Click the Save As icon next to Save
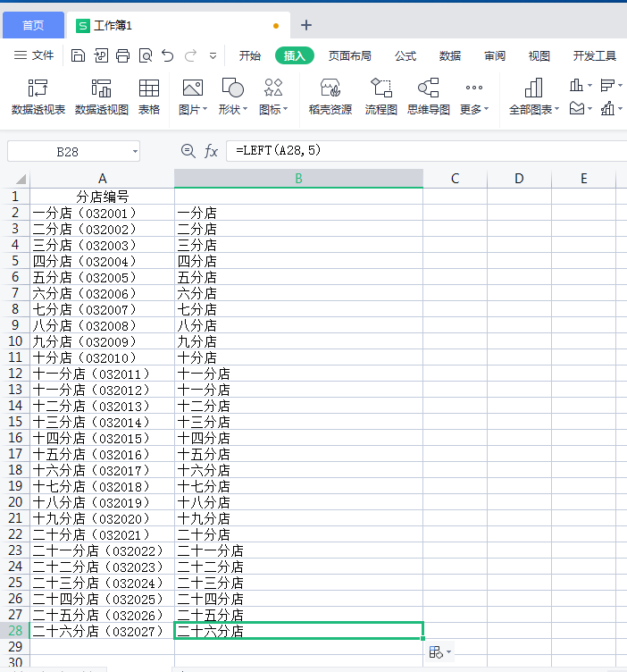 pos(101,55)
